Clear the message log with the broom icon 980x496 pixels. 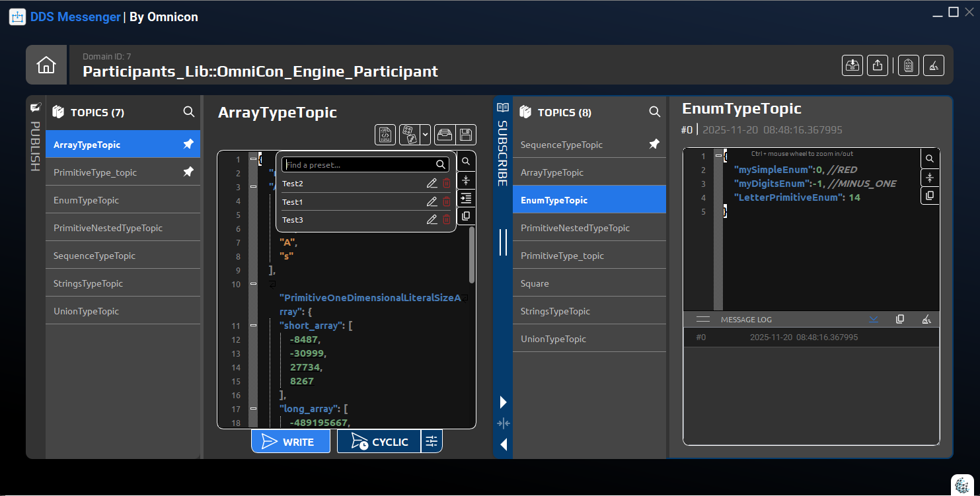[926, 319]
